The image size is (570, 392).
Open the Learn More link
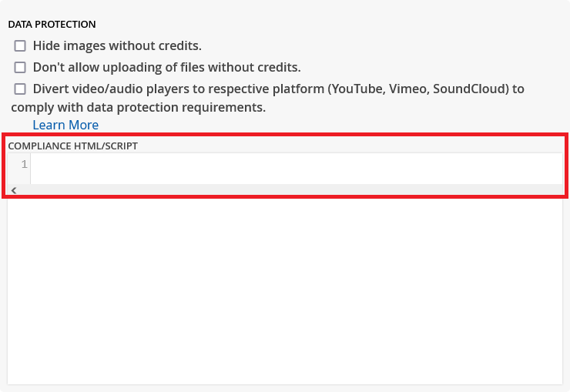pyautogui.click(x=65, y=125)
